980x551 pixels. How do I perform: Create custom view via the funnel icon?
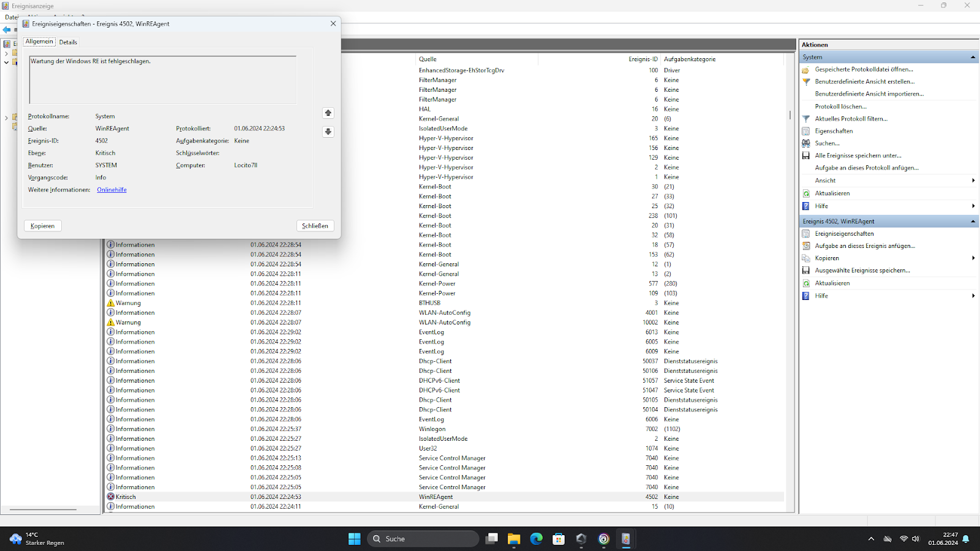(x=806, y=81)
